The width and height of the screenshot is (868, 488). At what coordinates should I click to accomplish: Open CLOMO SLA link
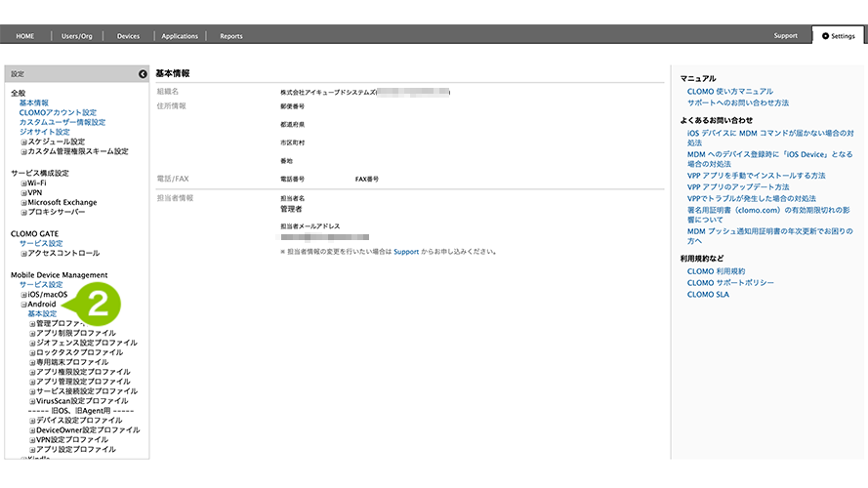(x=708, y=295)
